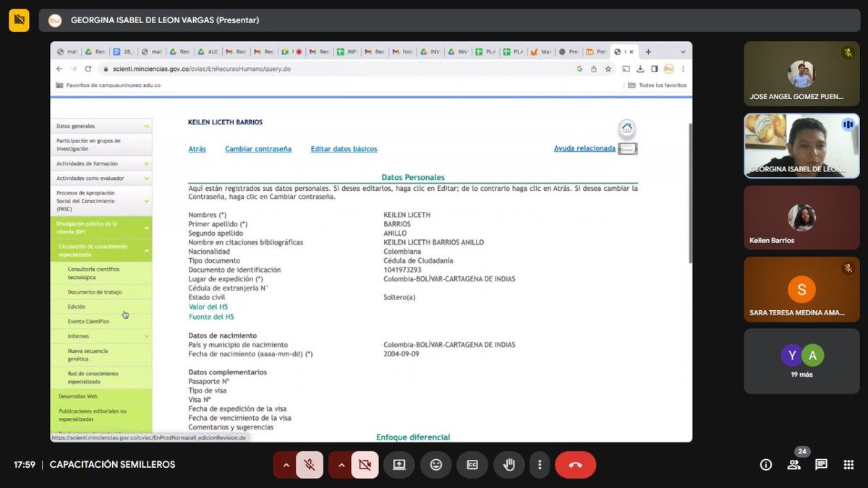The image size is (868, 488).
Task: Open meeting details info icon
Action: (766, 465)
